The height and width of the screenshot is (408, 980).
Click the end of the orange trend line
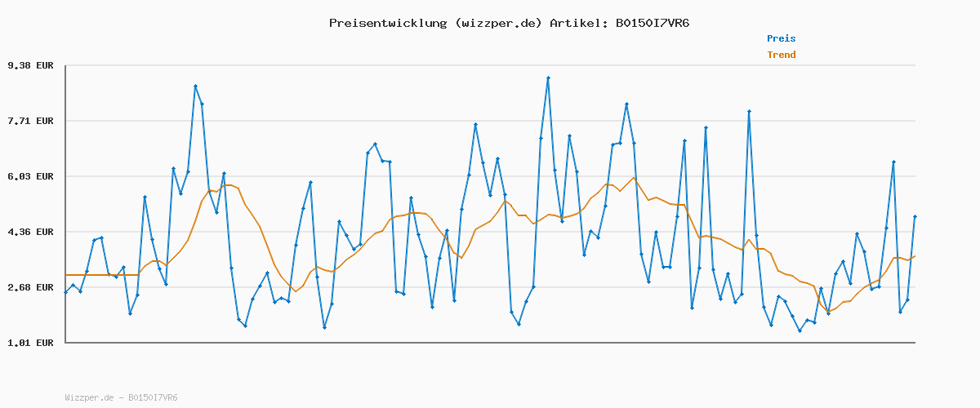click(915, 256)
